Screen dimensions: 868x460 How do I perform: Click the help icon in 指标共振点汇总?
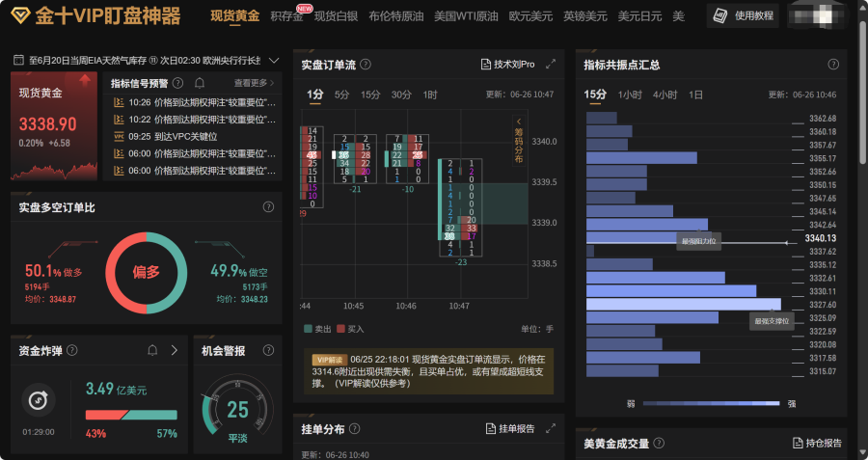pyautogui.click(x=833, y=65)
